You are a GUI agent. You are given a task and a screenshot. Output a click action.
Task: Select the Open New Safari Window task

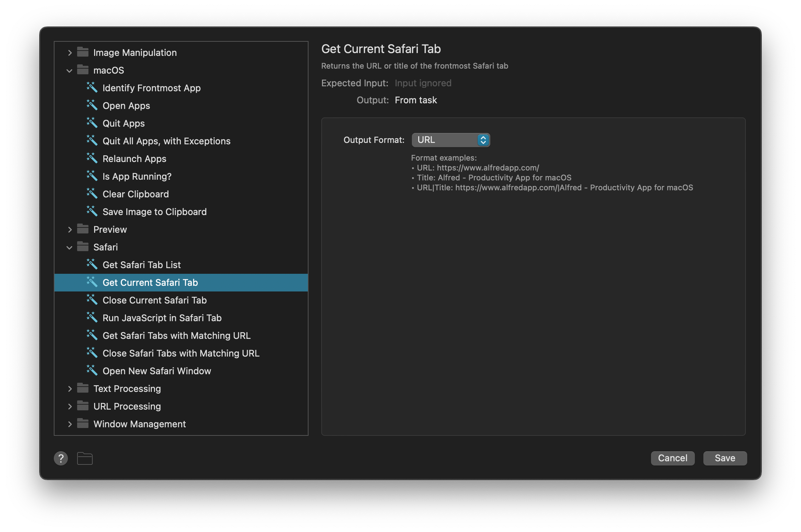coord(157,371)
